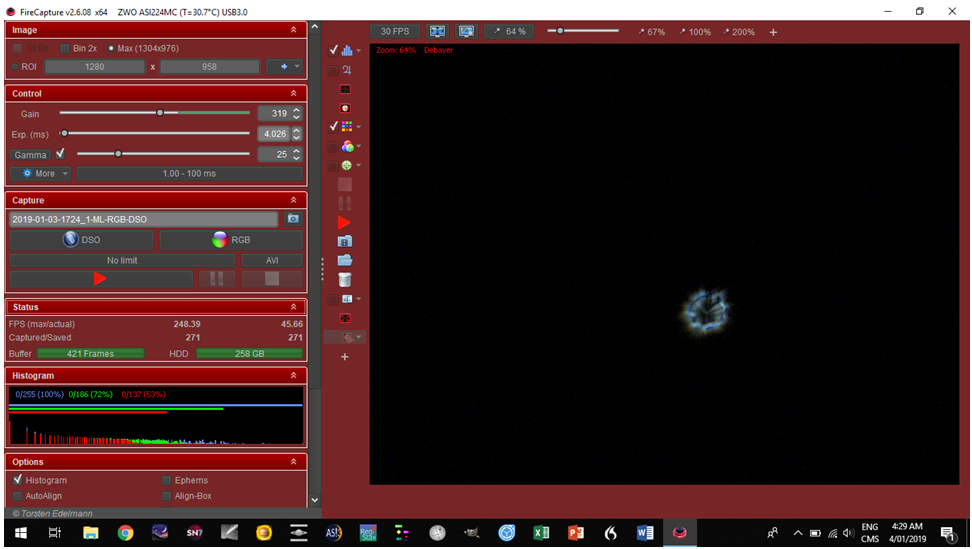
Task: Collapse the Histogram panel
Action: point(293,376)
